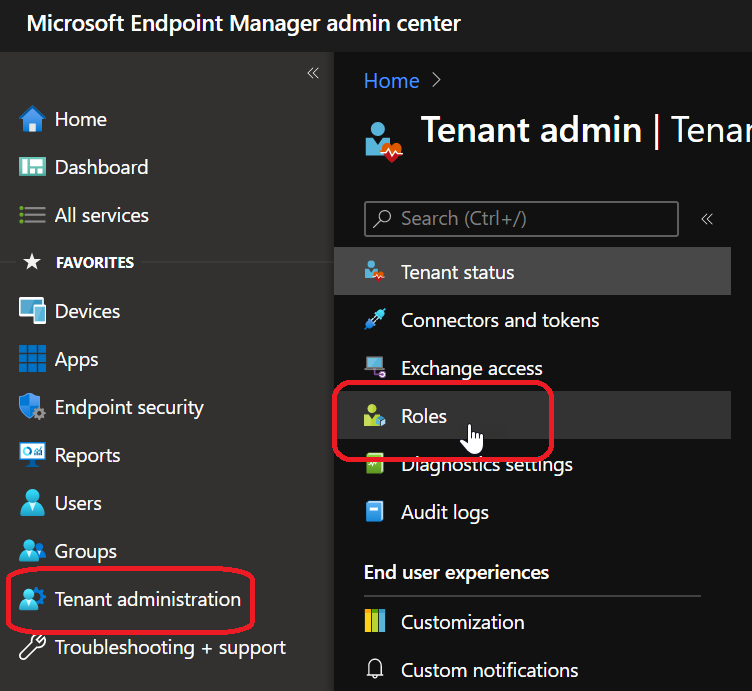Screen dimensions: 752x691
Task: Click the Home house icon in sidebar
Action: (x=32, y=119)
